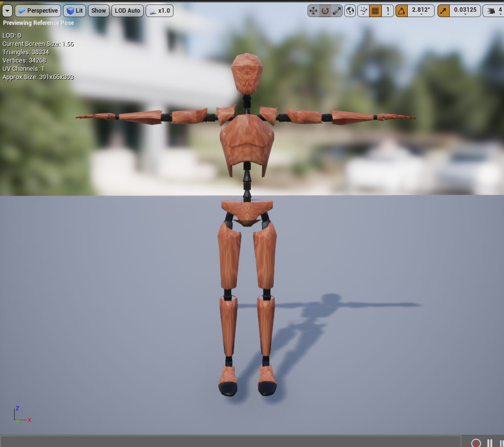Open the LOD Auto menu
This screenshot has width=504, height=447.
[127, 11]
